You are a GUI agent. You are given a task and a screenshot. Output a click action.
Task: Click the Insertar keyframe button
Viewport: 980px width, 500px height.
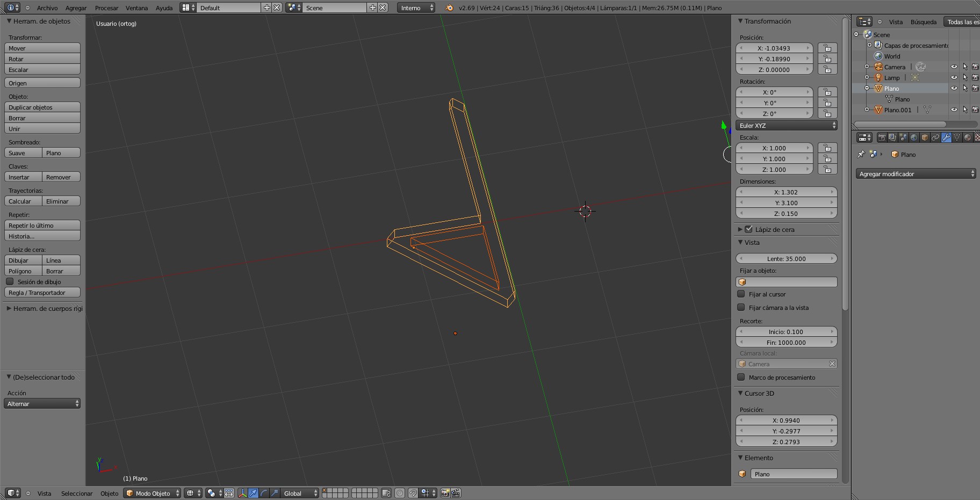23,177
